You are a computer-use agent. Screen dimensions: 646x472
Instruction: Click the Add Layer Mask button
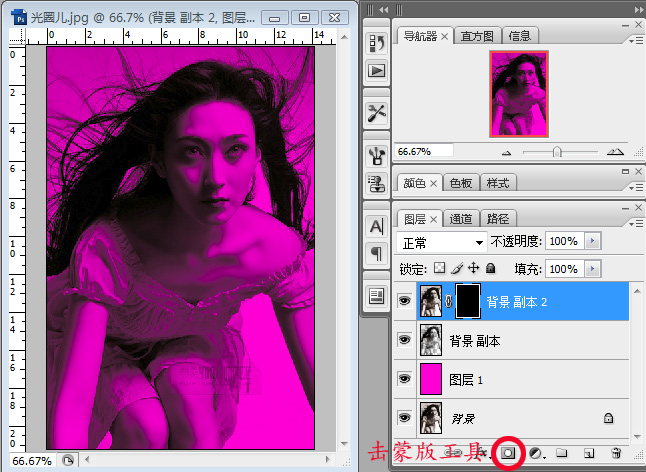tap(508, 453)
